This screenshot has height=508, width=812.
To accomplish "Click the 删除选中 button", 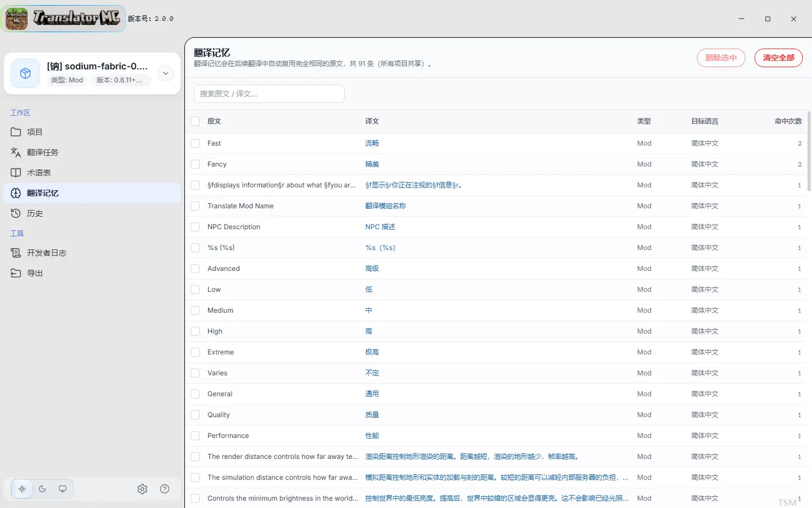I will (721, 58).
